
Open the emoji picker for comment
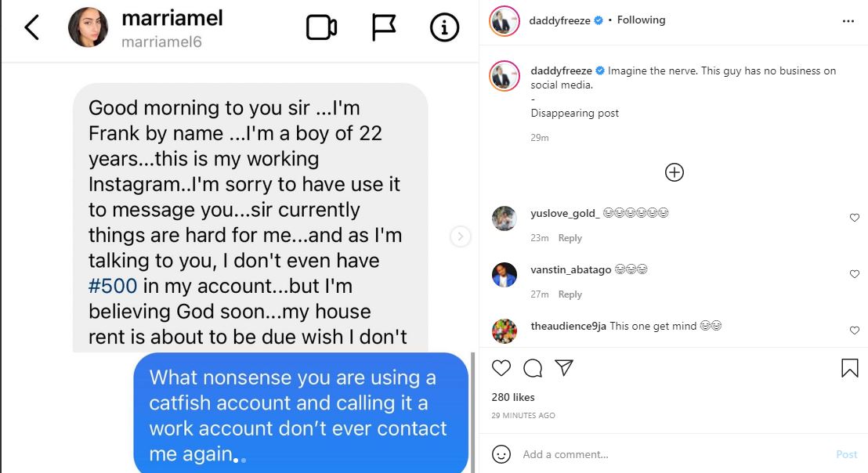501,454
